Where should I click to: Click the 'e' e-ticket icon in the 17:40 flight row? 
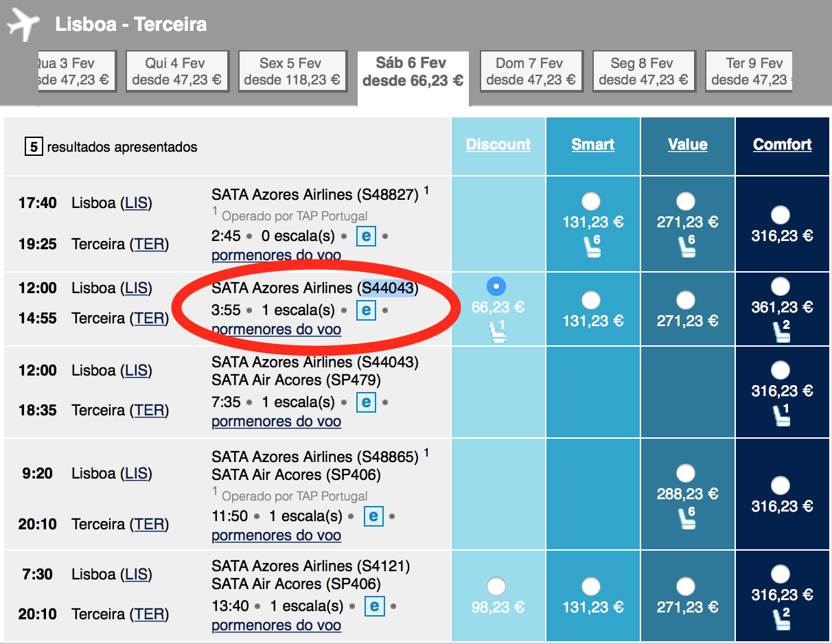[x=366, y=236]
